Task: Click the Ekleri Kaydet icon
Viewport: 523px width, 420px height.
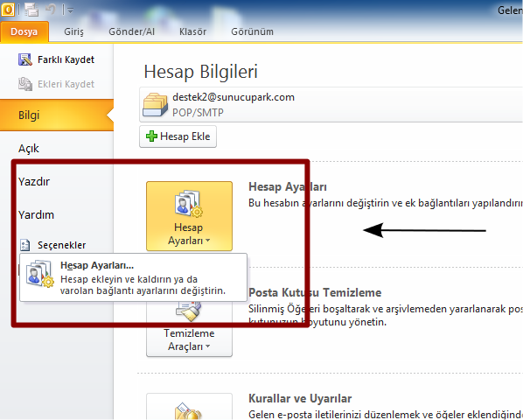Action: pyautogui.click(x=25, y=84)
